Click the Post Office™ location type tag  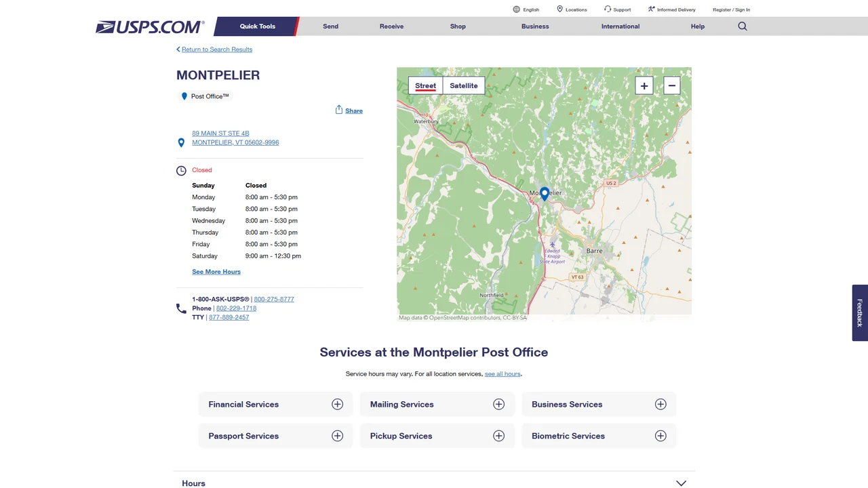point(205,96)
